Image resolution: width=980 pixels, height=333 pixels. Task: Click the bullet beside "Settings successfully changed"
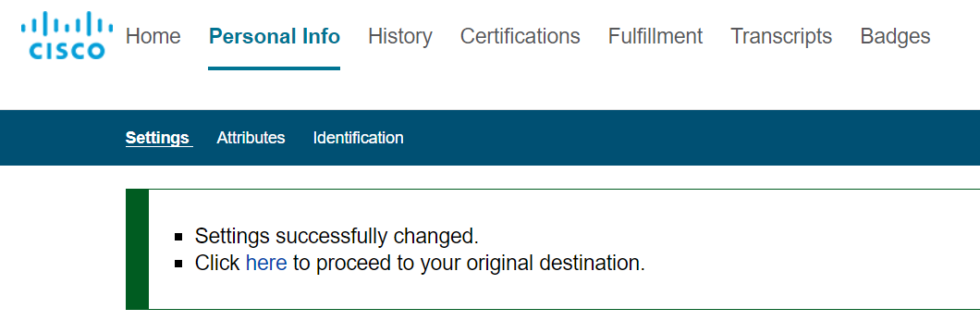[x=178, y=237]
